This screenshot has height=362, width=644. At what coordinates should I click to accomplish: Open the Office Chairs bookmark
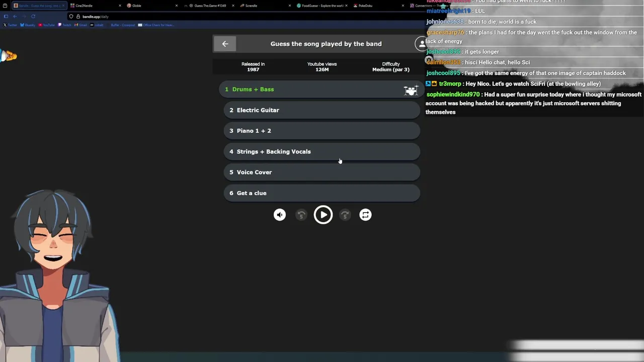156,25
